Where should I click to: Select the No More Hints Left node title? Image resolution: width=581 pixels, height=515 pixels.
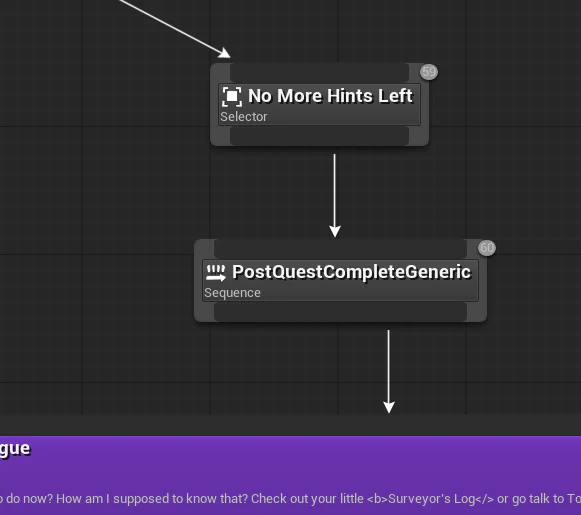point(330,96)
